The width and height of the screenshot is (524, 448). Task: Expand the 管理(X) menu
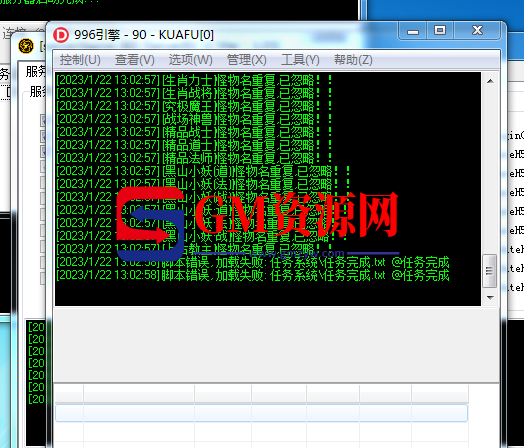247,60
